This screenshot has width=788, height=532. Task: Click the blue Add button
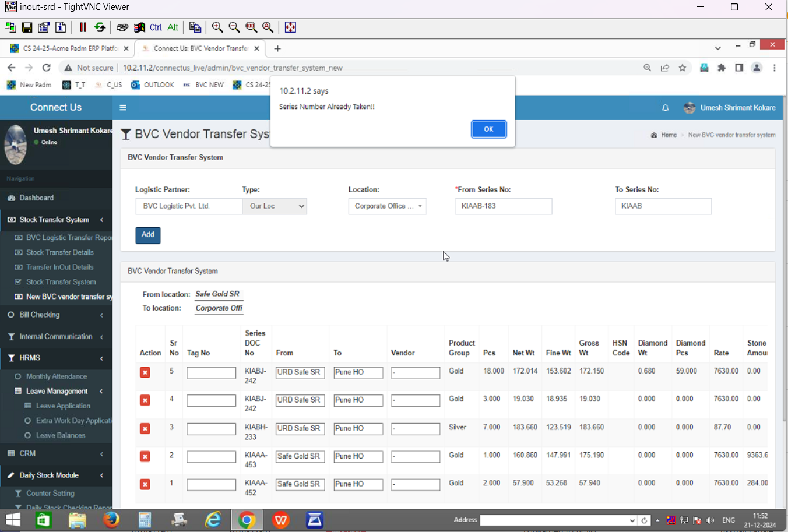click(x=148, y=235)
